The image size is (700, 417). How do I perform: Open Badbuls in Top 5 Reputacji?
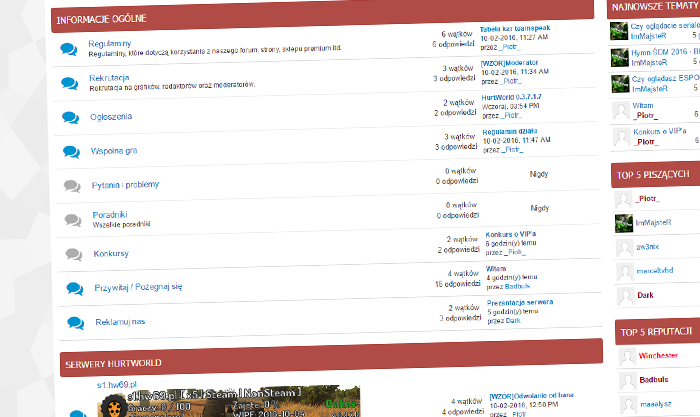(x=654, y=380)
